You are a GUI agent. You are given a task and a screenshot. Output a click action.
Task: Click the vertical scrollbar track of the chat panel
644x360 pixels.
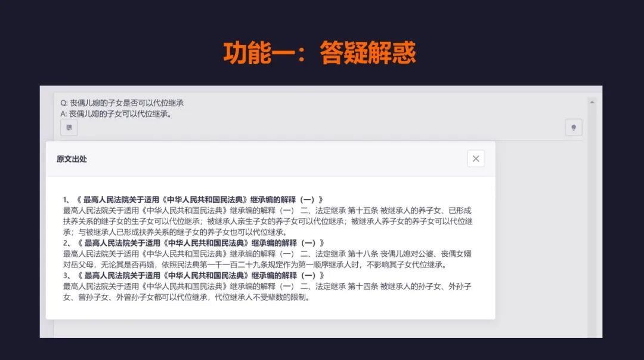pos(592,218)
